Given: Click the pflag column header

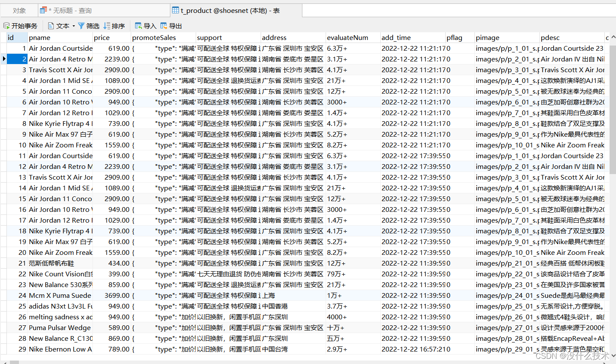Looking at the screenshot, I should point(460,37).
